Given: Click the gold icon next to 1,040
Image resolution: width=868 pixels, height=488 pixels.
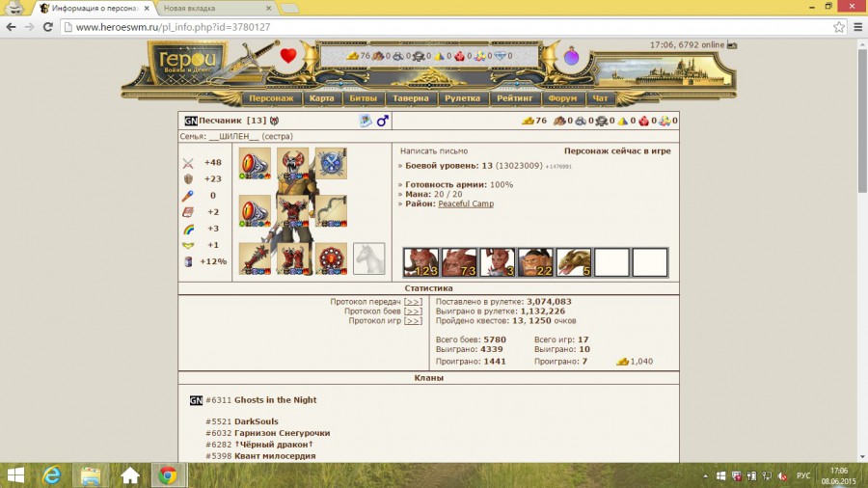Looking at the screenshot, I should point(622,362).
